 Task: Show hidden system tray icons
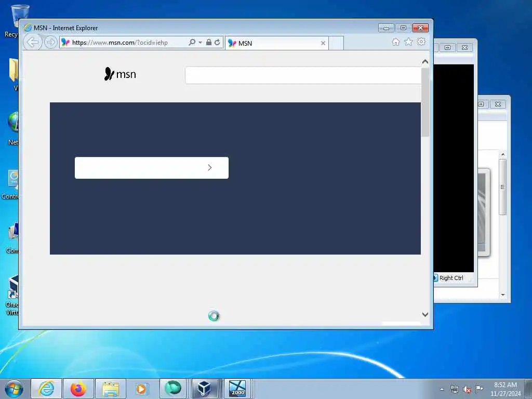[x=442, y=389]
